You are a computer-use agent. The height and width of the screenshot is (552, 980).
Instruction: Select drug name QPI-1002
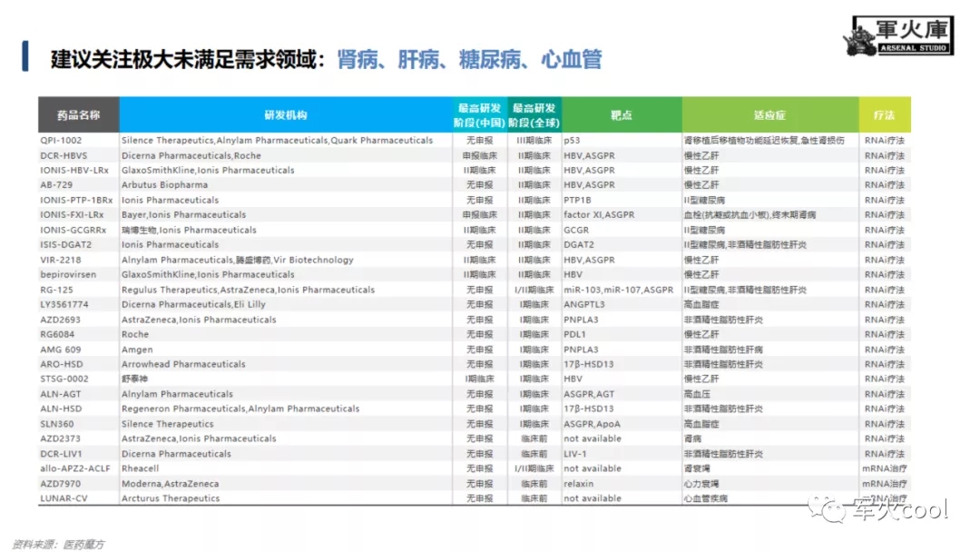click(x=61, y=141)
